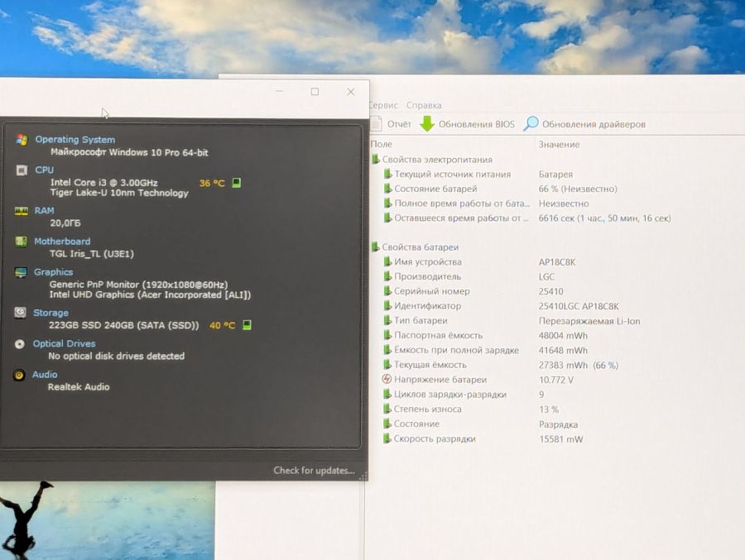
Task: Open the Audio section link
Action: 45,374
